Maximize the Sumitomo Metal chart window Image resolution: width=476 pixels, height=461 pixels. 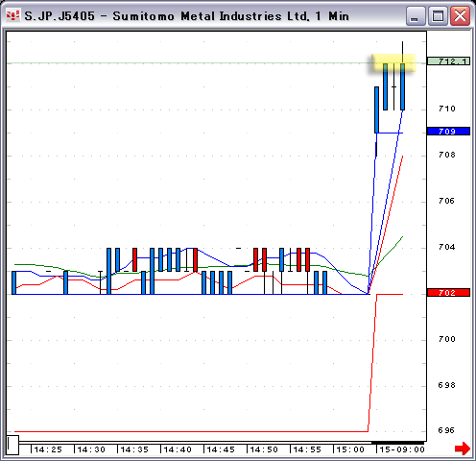tap(438, 15)
